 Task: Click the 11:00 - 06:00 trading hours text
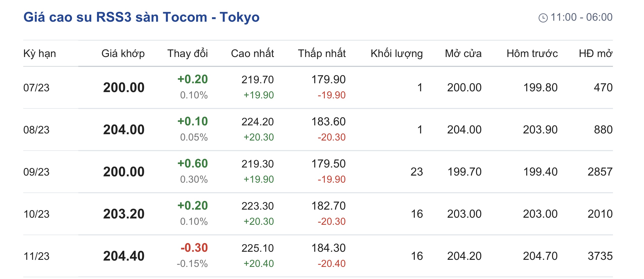coord(581,17)
